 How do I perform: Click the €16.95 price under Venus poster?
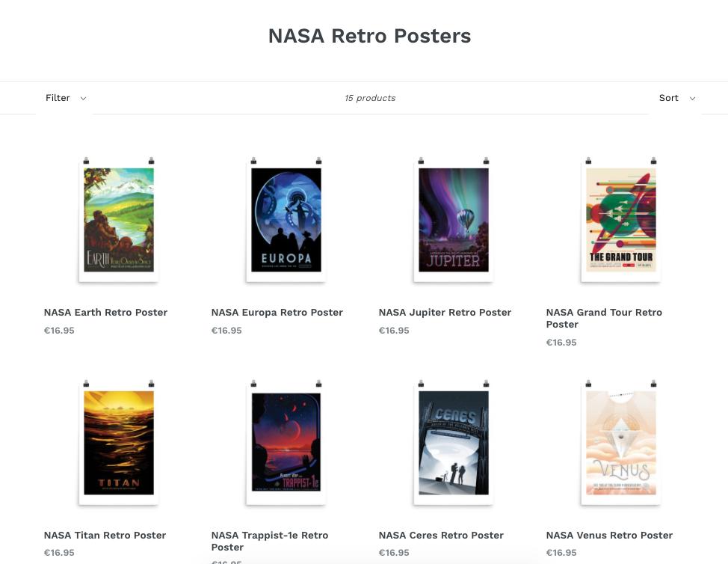click(x=561, y=552)
